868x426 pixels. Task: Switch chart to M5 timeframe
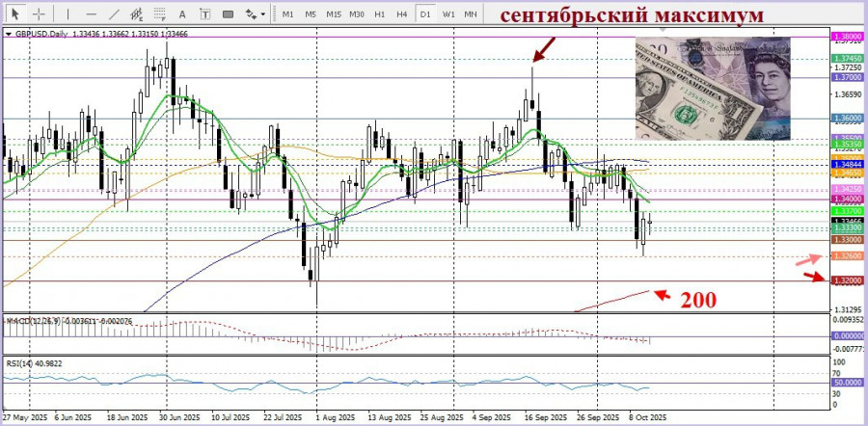coord(311,13)
